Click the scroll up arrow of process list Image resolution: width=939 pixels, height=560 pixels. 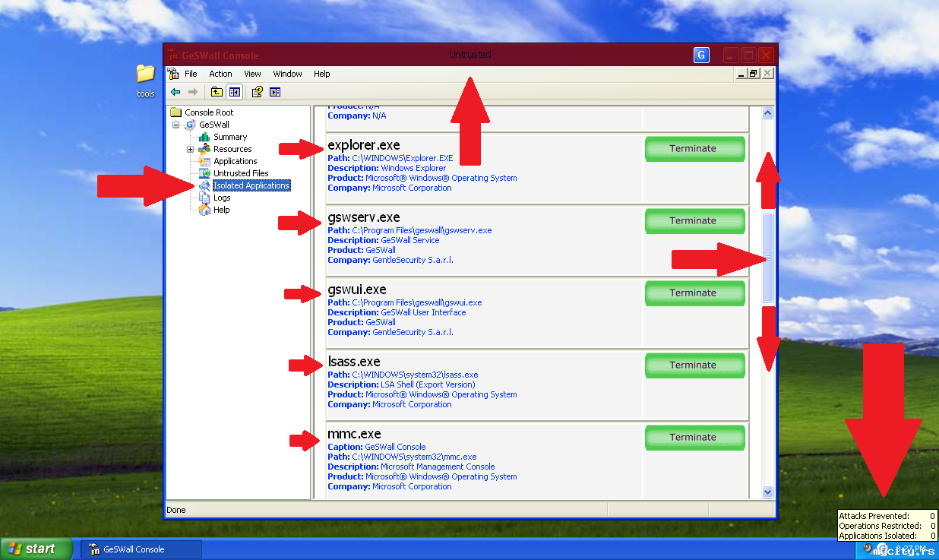[x=767, y=113]
